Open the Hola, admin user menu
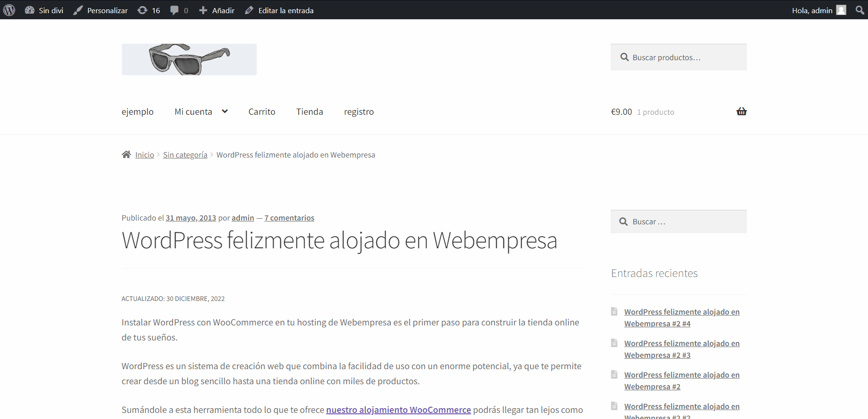868x419 pixels. (818, 10)
